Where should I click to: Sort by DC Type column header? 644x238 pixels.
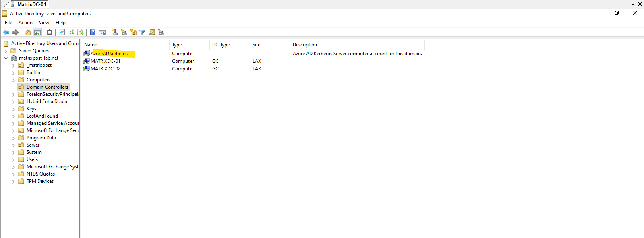coord(230,45)
